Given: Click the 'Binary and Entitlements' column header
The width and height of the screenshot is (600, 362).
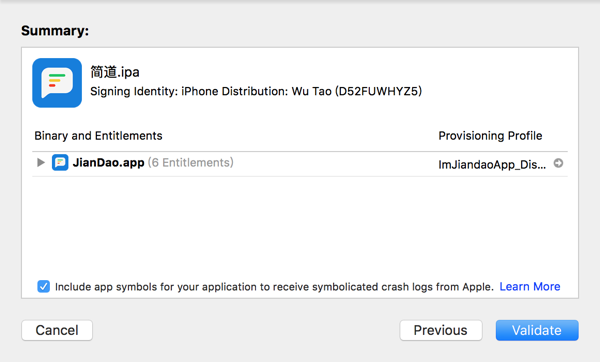Looking at the screenshot, I should [98, 136].
